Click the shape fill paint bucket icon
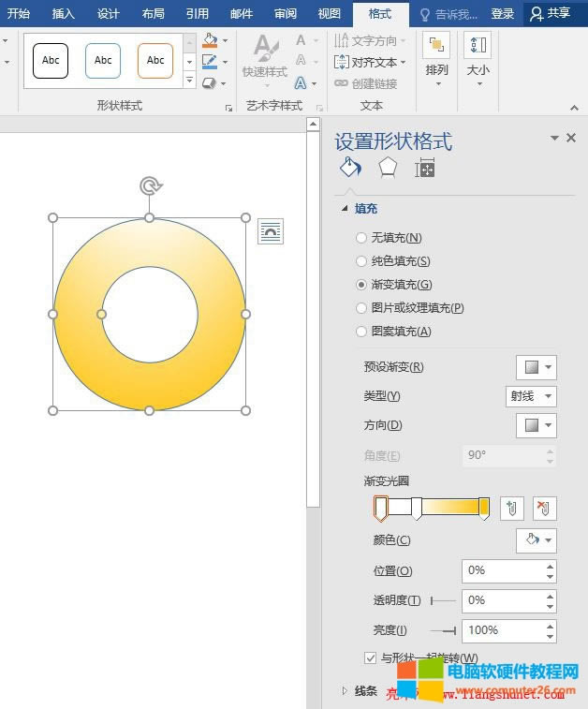 (x=209, y=41)
